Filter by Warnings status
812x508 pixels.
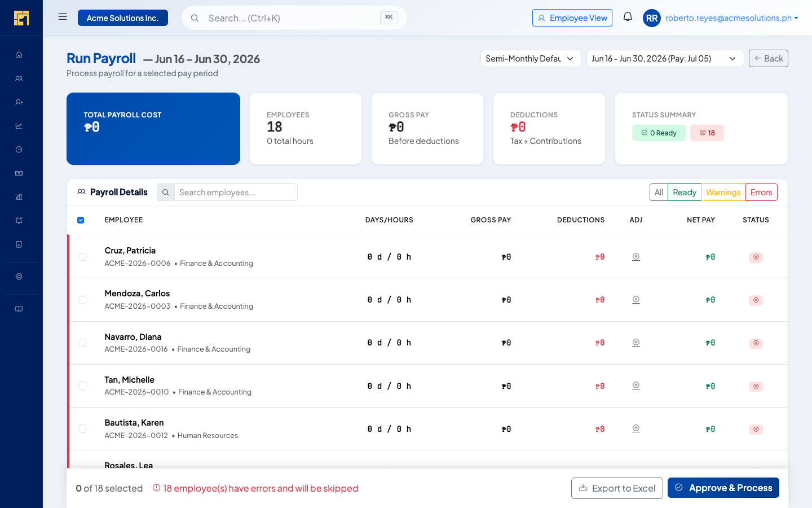click(x=723, y=192)
